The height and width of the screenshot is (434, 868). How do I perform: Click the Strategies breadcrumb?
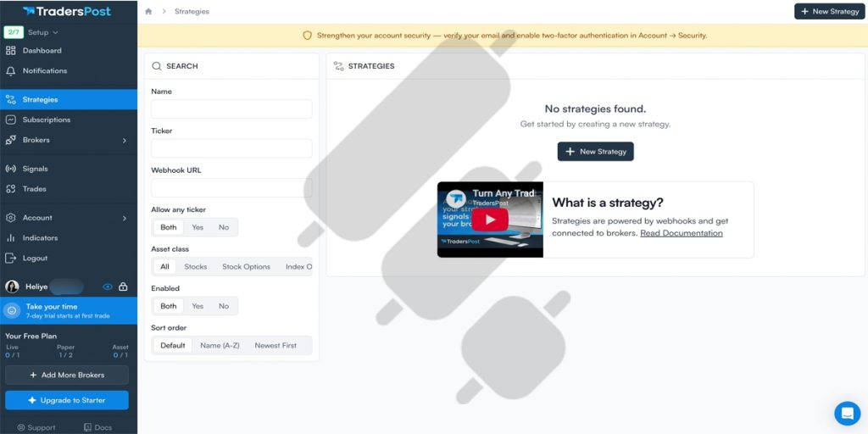pyautogui.click(x=192, y=11)
